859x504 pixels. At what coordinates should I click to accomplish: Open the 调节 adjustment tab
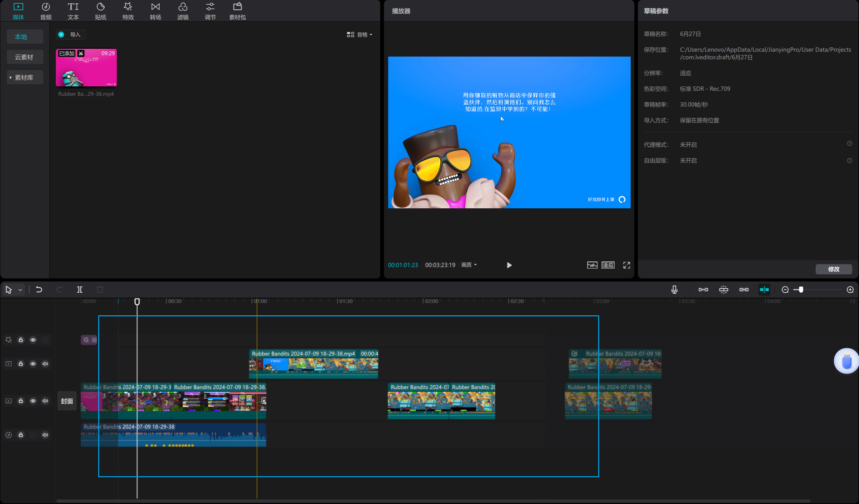click(210, 11)
